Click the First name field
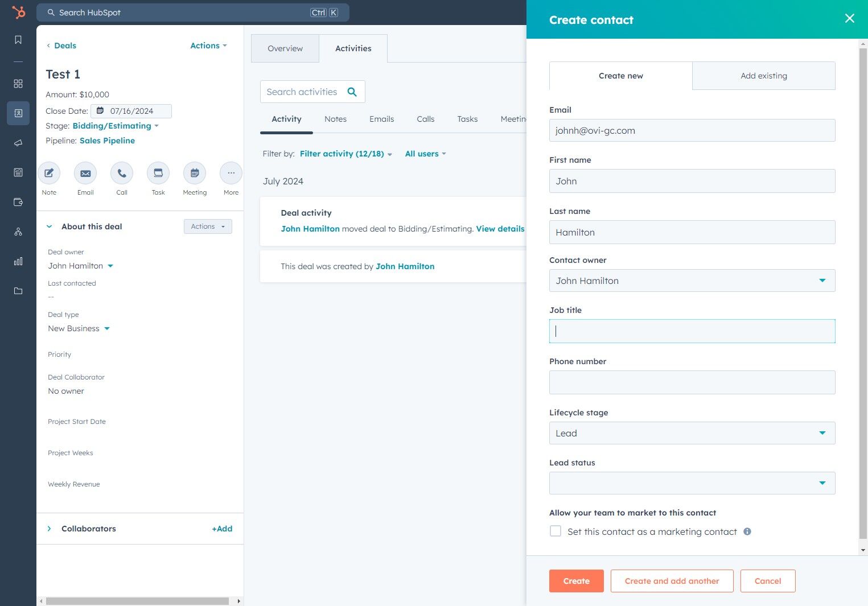This screenshot has width=868, height=606. point(692,181)
